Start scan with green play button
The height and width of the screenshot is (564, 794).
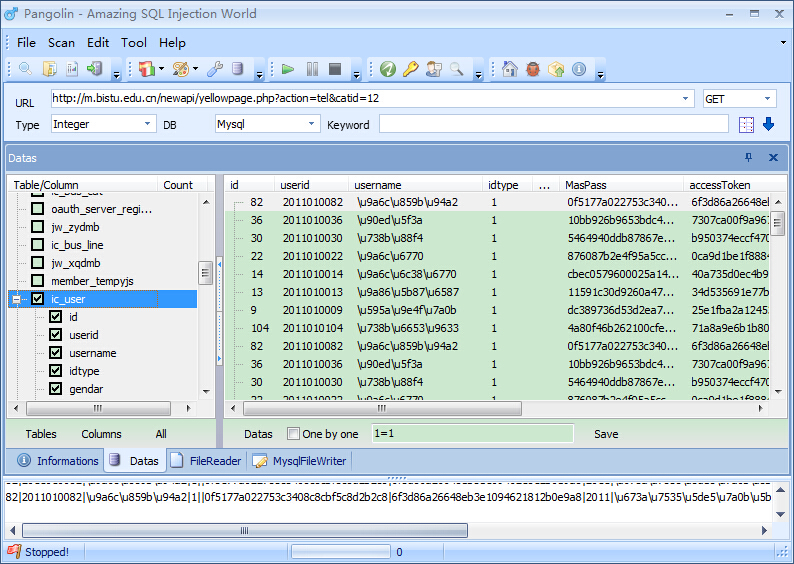[x=288, y=69]
